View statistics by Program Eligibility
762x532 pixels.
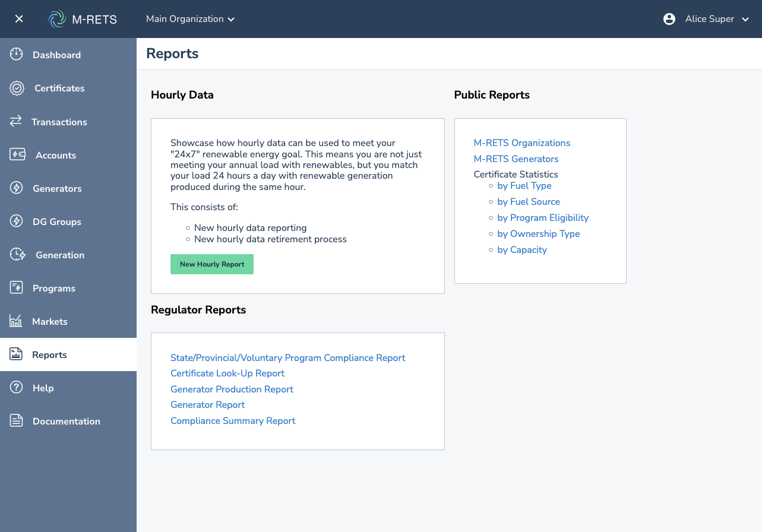coord(543,217)
